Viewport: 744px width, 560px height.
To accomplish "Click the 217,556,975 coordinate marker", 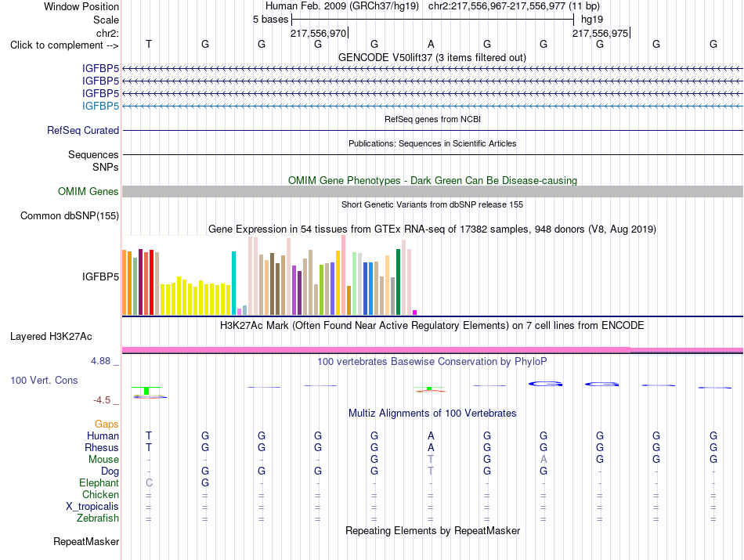I will (x=600, y=33).
